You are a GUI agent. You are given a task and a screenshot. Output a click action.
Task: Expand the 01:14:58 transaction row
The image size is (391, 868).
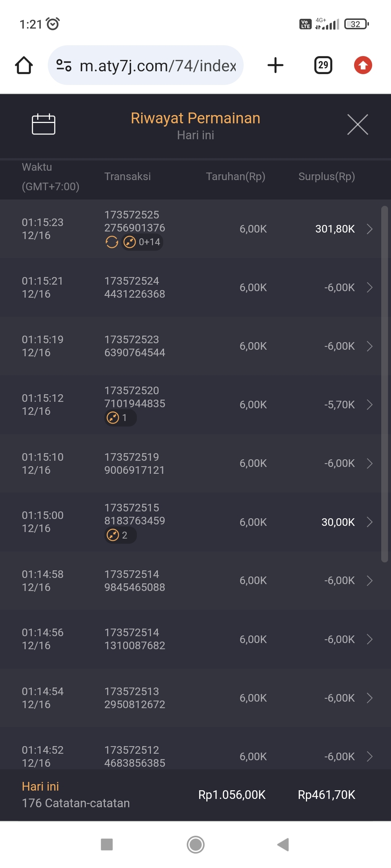click(369, 580)
